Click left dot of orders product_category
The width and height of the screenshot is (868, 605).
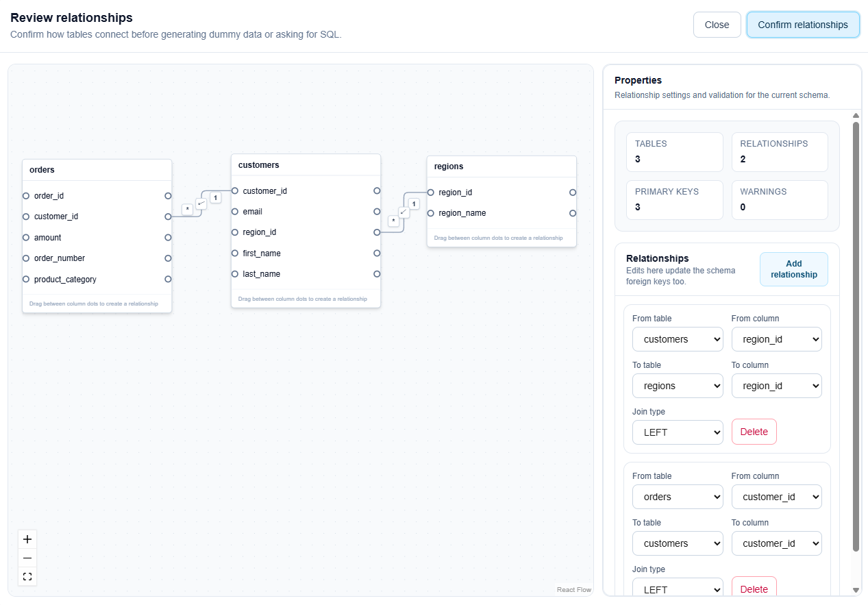tap(26, 279)
